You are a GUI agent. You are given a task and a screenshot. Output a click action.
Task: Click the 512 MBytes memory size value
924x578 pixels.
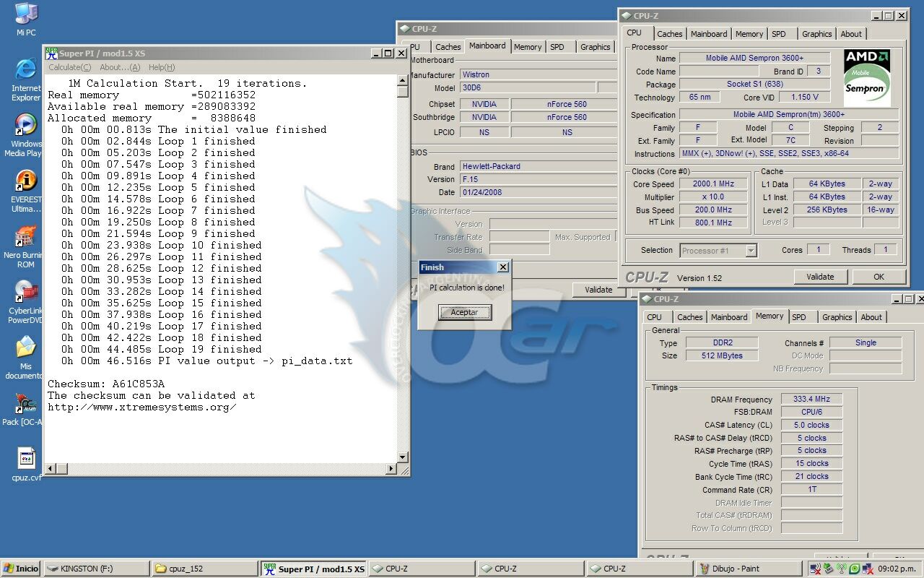point(720,355)
